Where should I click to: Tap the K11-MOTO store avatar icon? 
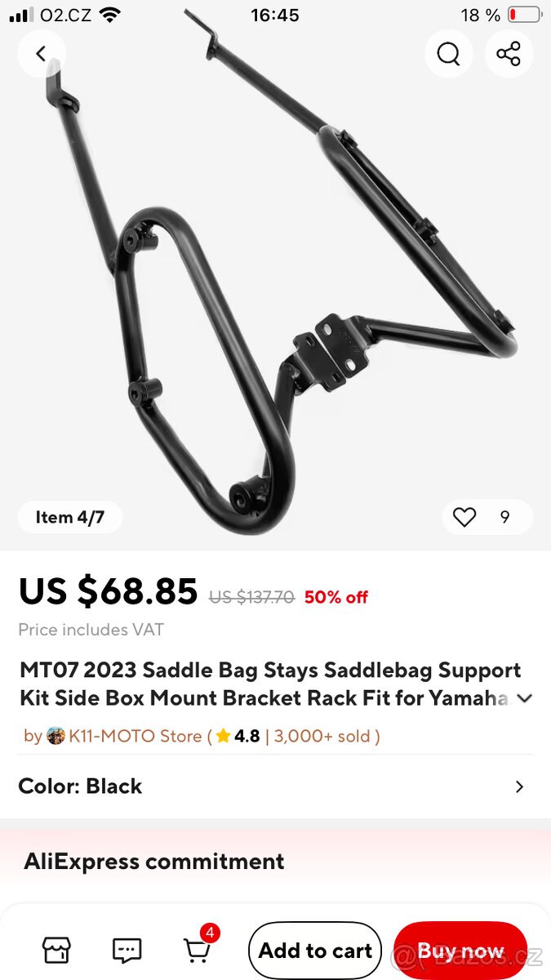[56, 736]
